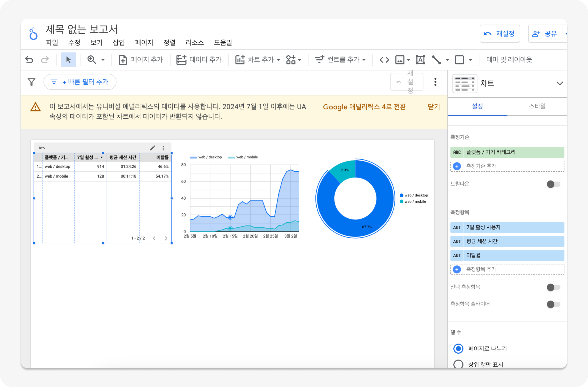Click the table chart type thumbnail

tap(465, 84)
